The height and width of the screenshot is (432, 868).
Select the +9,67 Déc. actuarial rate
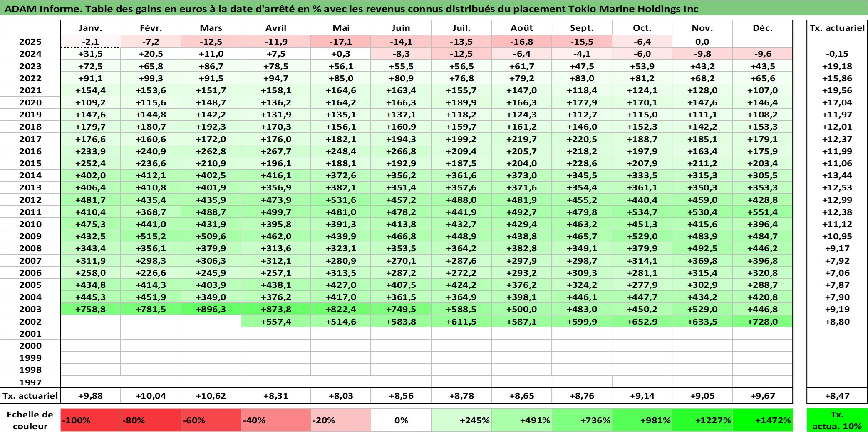pos(762,396)
